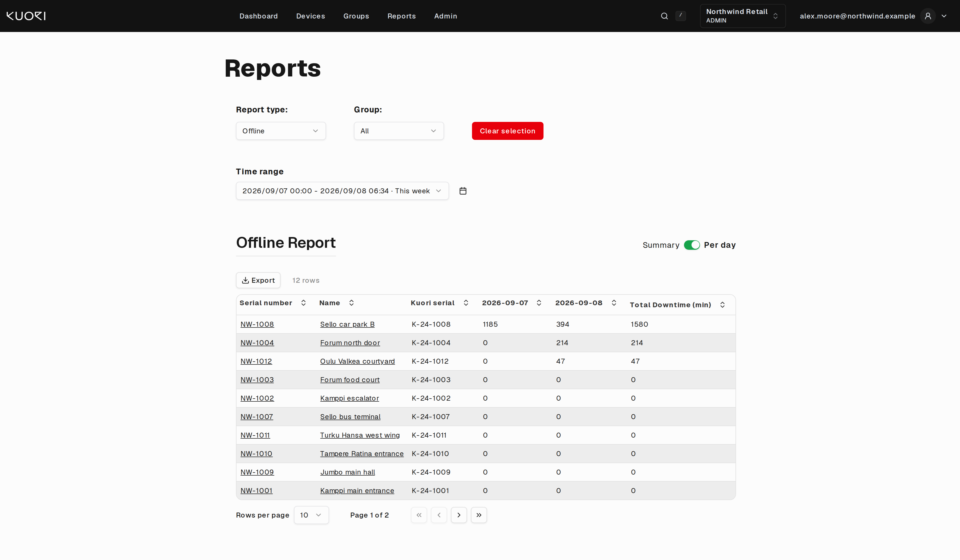This screenshot has height=560, width=960.
Task: Jump to last page double arrow
Action: [x=479, y=515]
